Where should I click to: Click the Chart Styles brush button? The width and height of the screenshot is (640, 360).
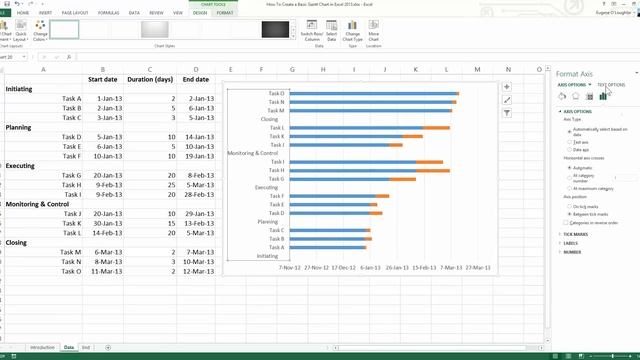pyautogui.click(x=507, y=100)
